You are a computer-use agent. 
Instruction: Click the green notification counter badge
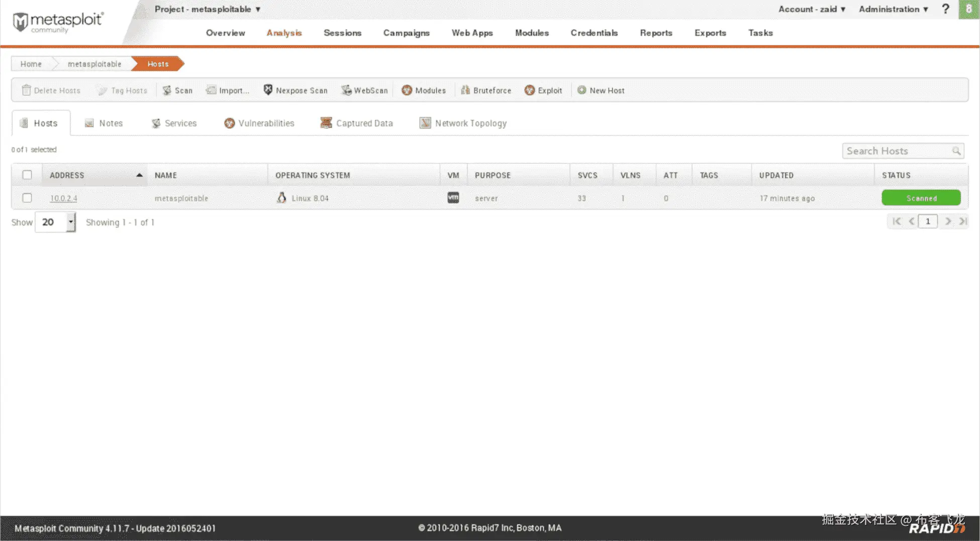pos(969,9)
